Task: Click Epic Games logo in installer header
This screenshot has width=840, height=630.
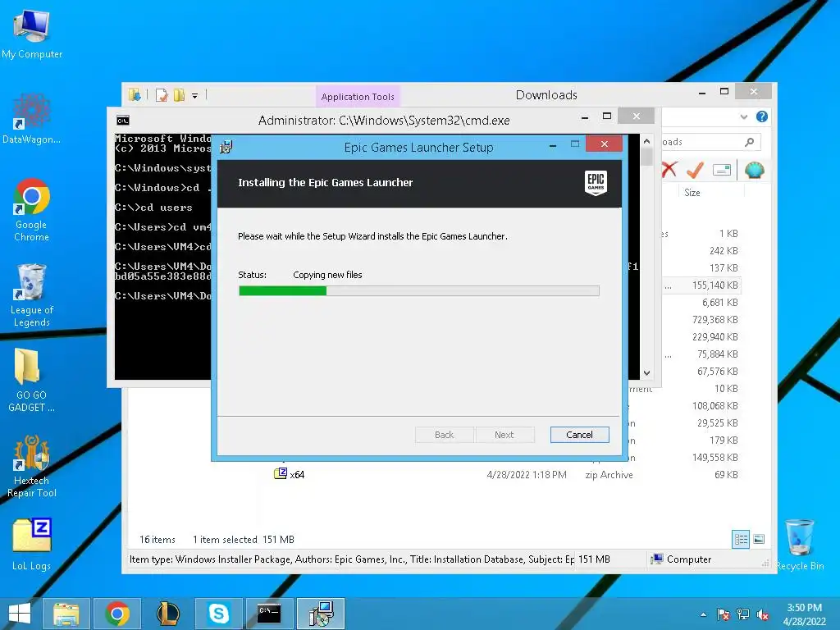Action: click(596, 183)
